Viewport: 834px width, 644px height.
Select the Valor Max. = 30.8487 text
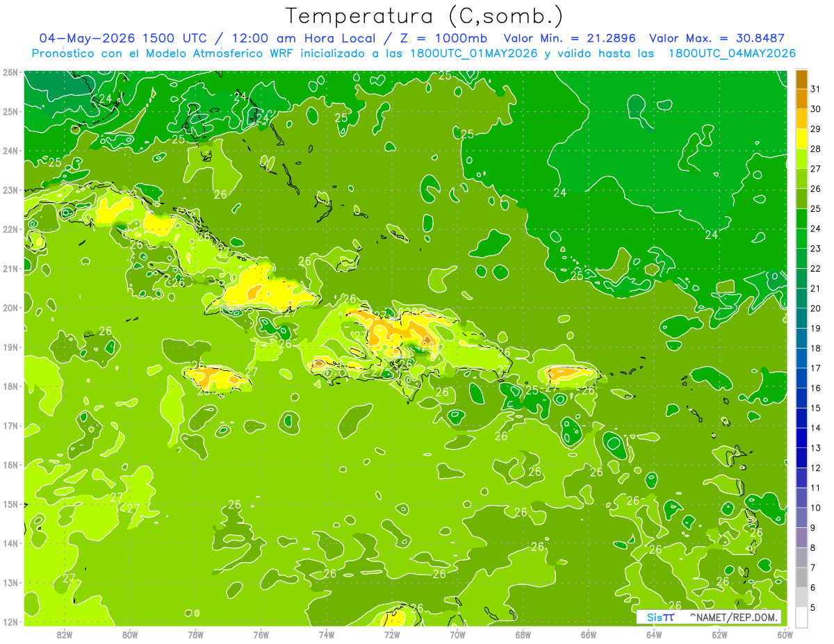pyautogui.click(x=717, y=38)
